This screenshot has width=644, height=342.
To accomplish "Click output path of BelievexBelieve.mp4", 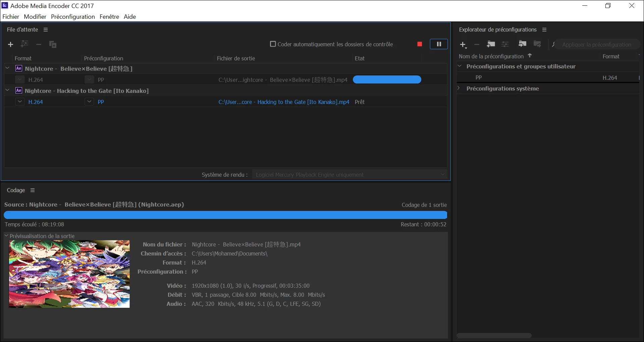I will coord(283,80).
